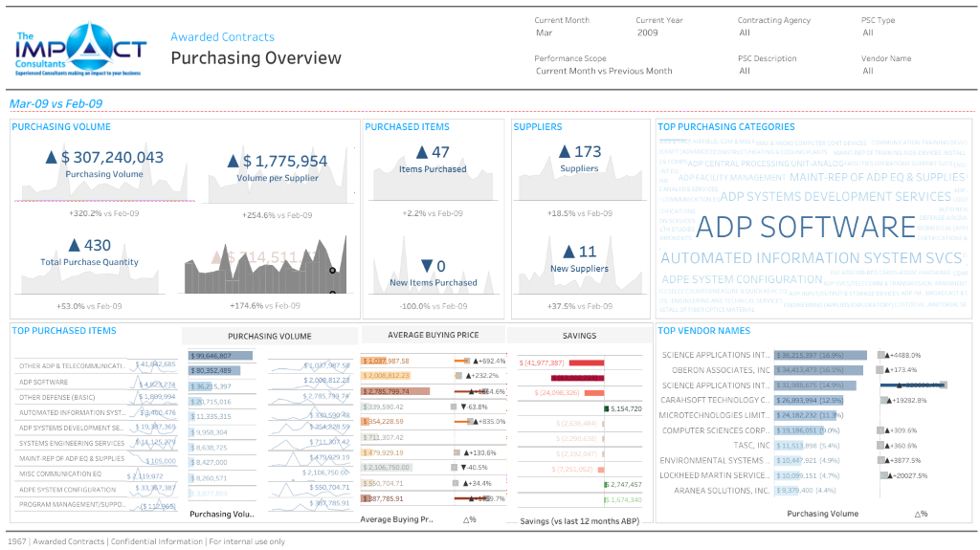Click the down triangle beside 40.5%
980x550 pixels.
[463, 468]
